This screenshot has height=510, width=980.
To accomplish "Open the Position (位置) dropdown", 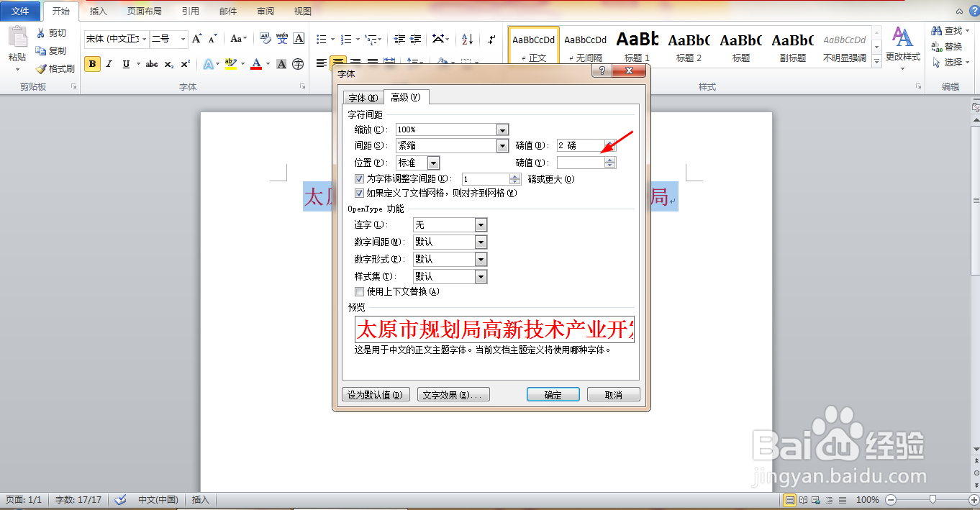I will [x=433, y=163].
